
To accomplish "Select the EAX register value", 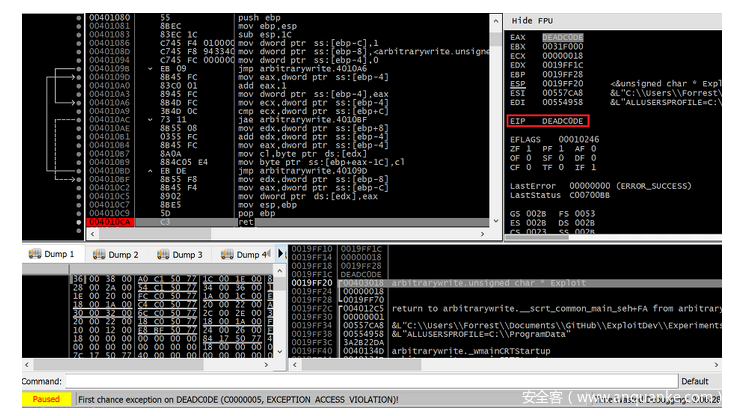I will [563, 37].
